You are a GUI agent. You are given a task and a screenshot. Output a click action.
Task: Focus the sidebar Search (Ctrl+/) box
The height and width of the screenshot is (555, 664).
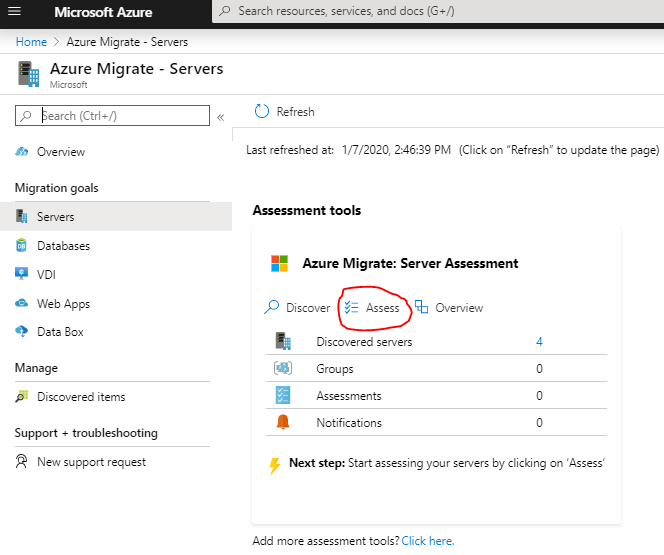[112, 116]
